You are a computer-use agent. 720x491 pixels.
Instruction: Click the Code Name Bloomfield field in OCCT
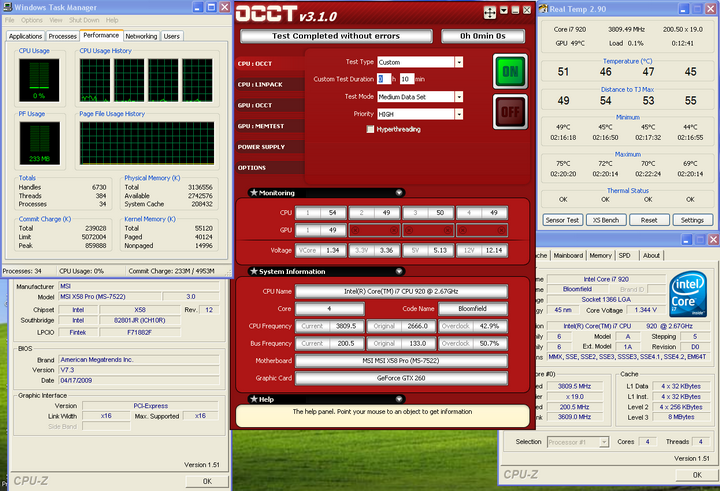(473, 309)
